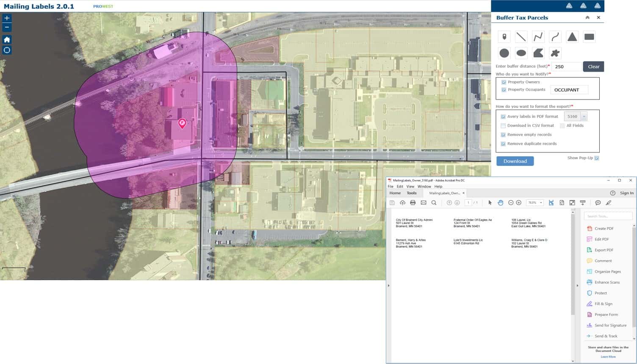Click the map home extent button

tap(7, 39)
